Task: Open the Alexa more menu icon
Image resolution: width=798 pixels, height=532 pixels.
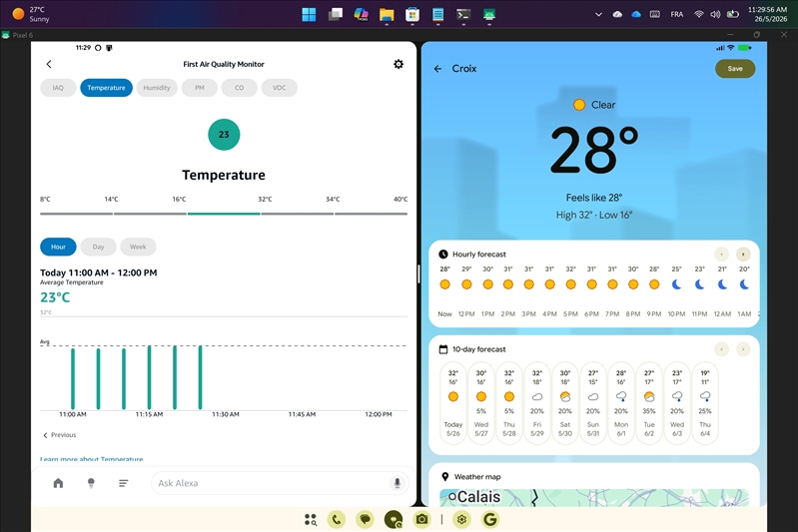Action: [123, 483]
